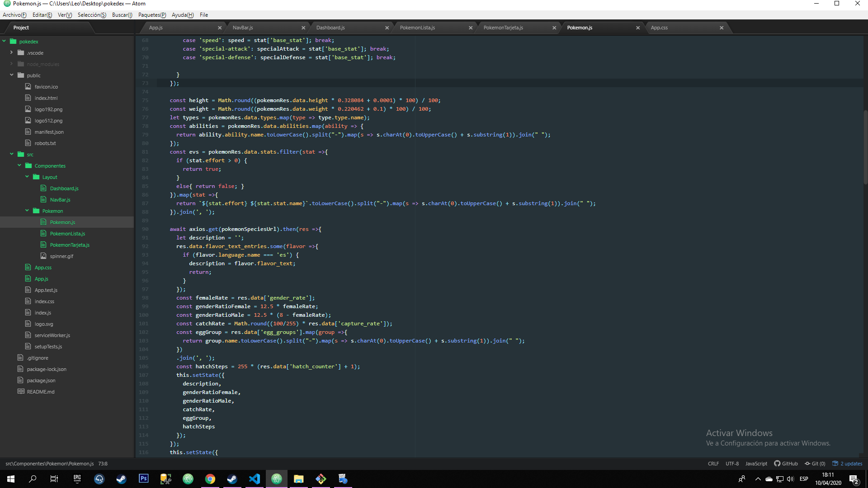Viewport: 868px width, 488px height.
Task: Open manifest.json file
Action: (49, 132)
